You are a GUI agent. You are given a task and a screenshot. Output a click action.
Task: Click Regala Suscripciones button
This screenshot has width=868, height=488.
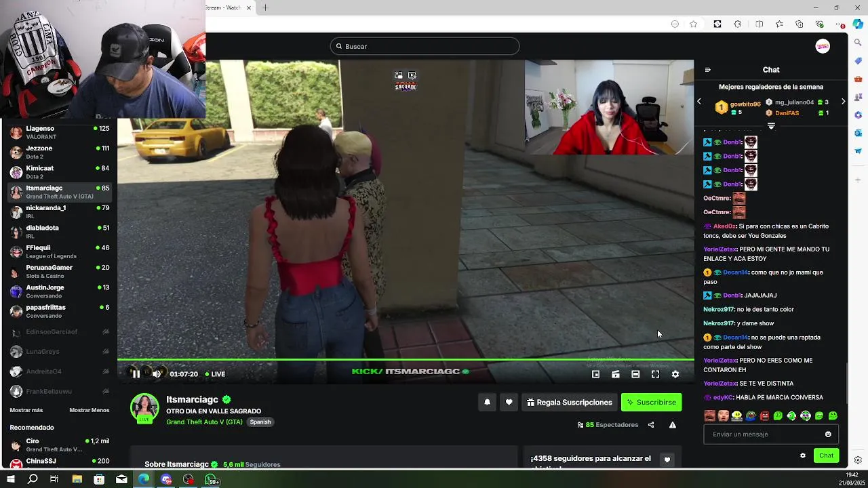click(569, 402)
